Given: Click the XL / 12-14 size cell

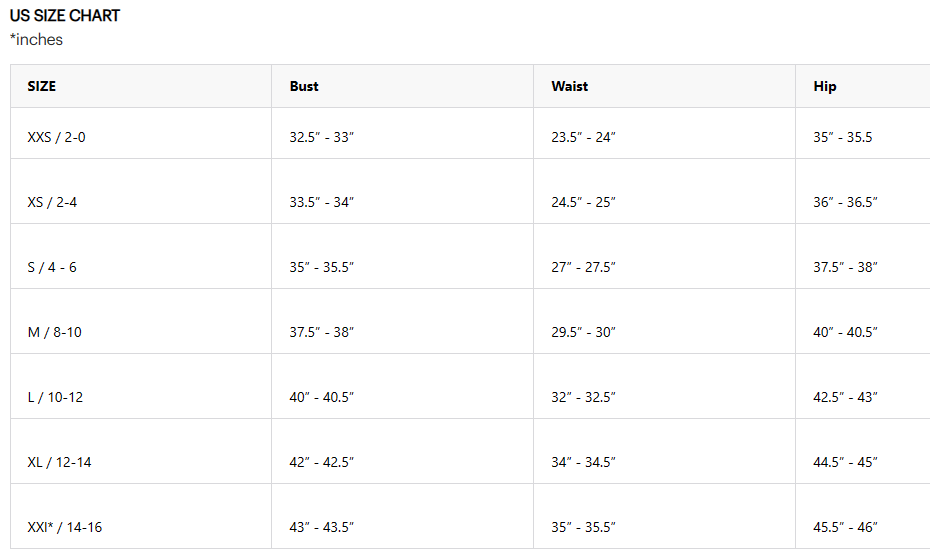Looking at the screenshot, I should tap(59, 462).
